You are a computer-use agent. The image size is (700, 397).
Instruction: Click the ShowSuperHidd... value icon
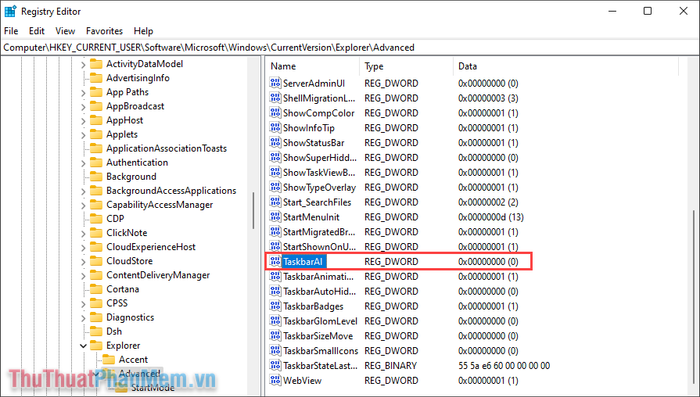coord(275,157)
